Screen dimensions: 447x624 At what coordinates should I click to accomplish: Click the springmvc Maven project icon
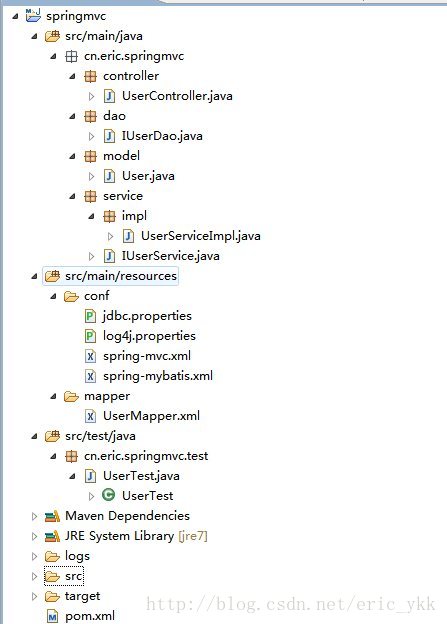click(33, 16)
